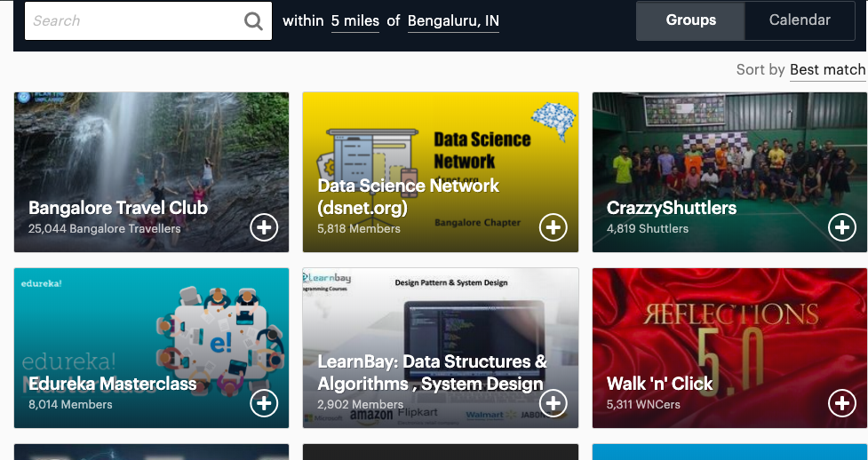Switch to the Calendar view
The height and width of the screenshot is (460, 868).
click(x=800, y=20)
